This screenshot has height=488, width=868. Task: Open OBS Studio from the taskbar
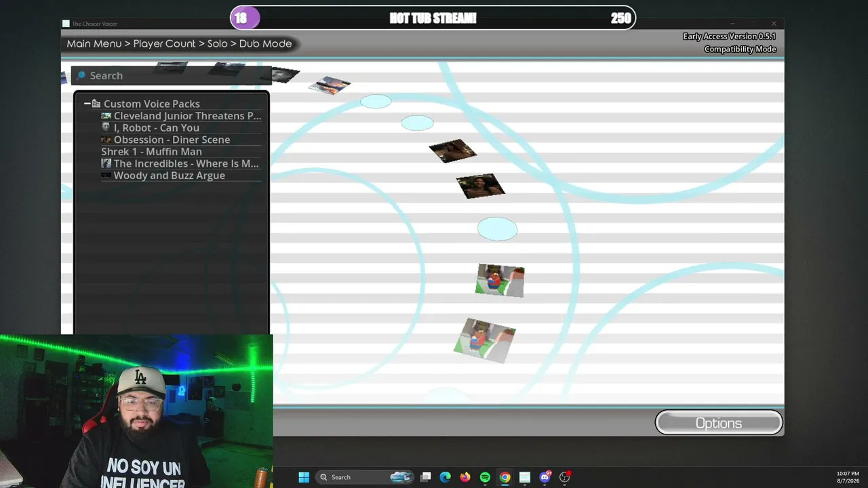[x=564, y=477]
